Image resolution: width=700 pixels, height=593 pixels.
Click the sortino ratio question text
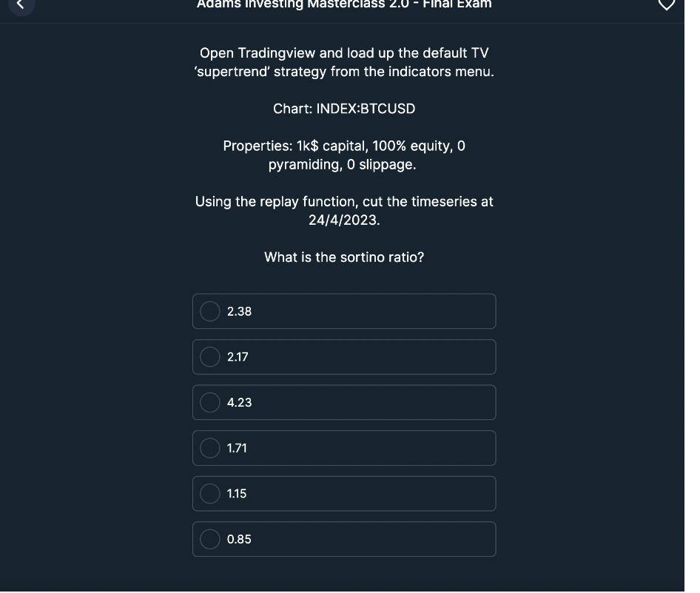(x=344, y=257)
